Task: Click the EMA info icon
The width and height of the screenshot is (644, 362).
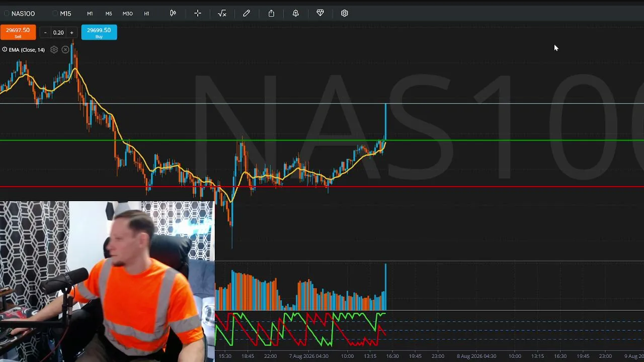Action: click(5, 49)
